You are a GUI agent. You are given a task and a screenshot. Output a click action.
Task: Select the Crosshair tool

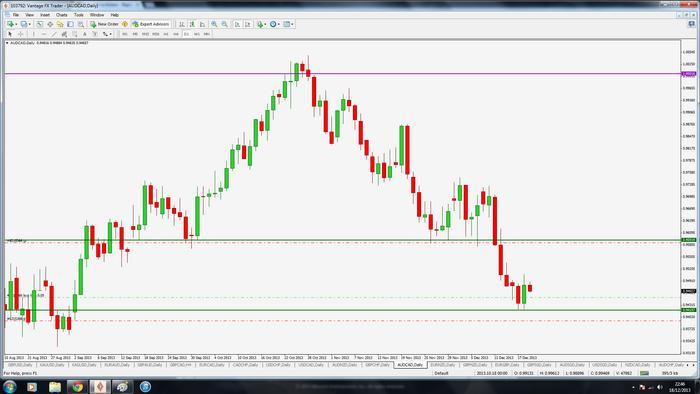(21, 34)
